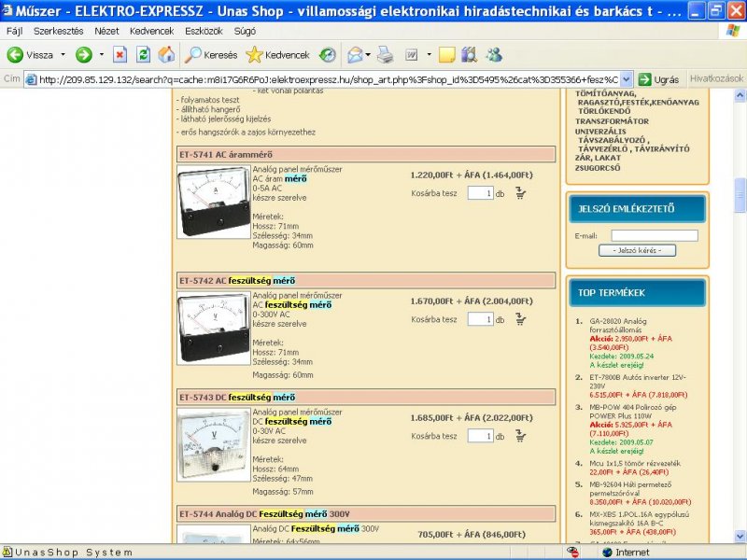The width and height of the screenshot is (747, 560).
Task: Open the Kedvencek star toolbar button
Action: pyautogui.click(x=277, y=55)
